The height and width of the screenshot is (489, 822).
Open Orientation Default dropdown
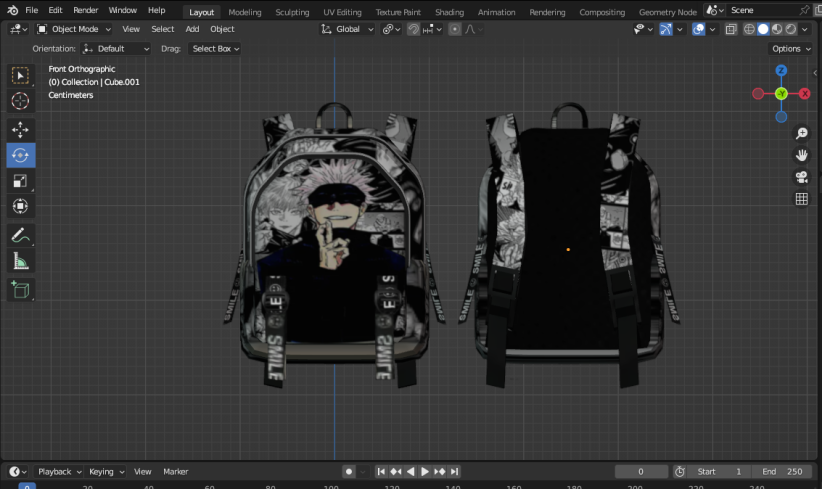coord(116,49)
